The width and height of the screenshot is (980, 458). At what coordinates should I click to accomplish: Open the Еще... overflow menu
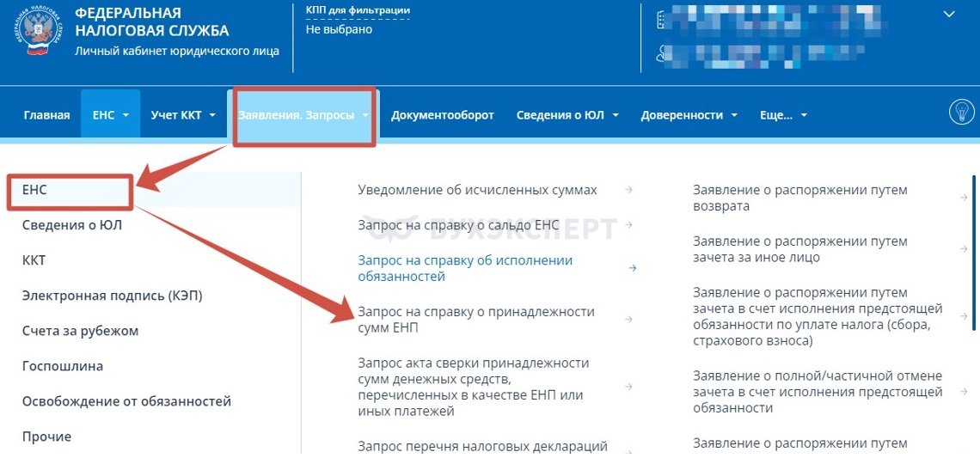click(784, 115)
